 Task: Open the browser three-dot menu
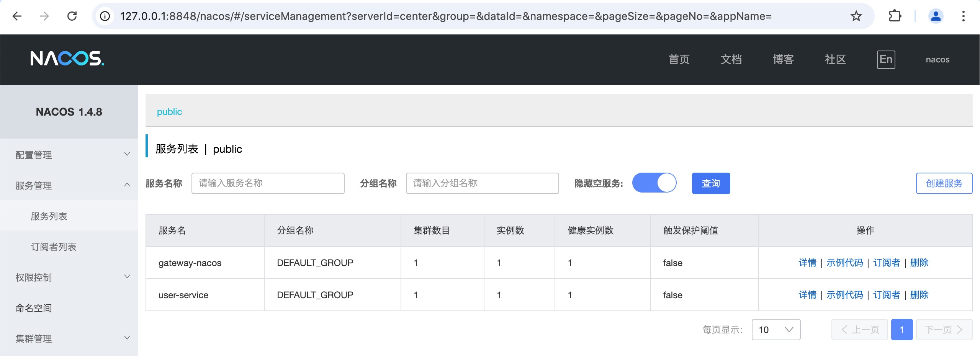pos(963,16)
